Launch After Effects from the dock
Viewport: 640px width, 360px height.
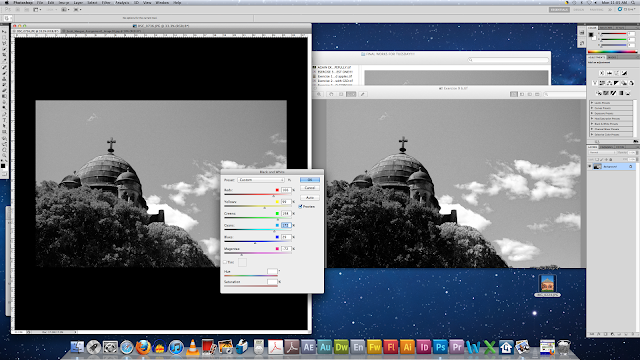coord(308,347)
